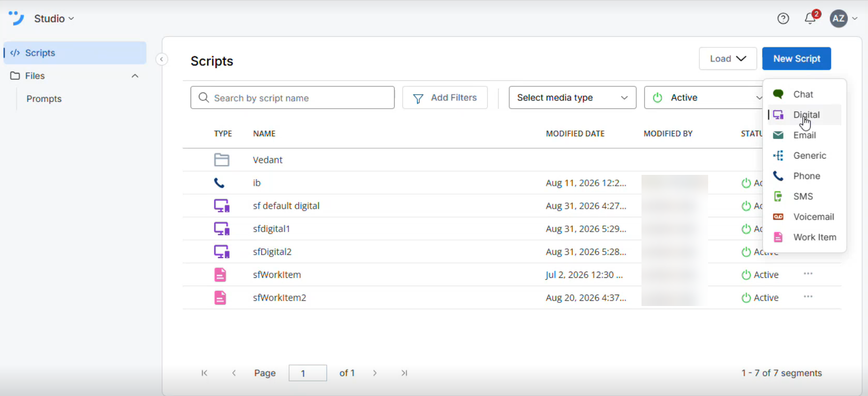868x396 pixels.
Task: Go to the next page arrow
Action: point(375,373)
